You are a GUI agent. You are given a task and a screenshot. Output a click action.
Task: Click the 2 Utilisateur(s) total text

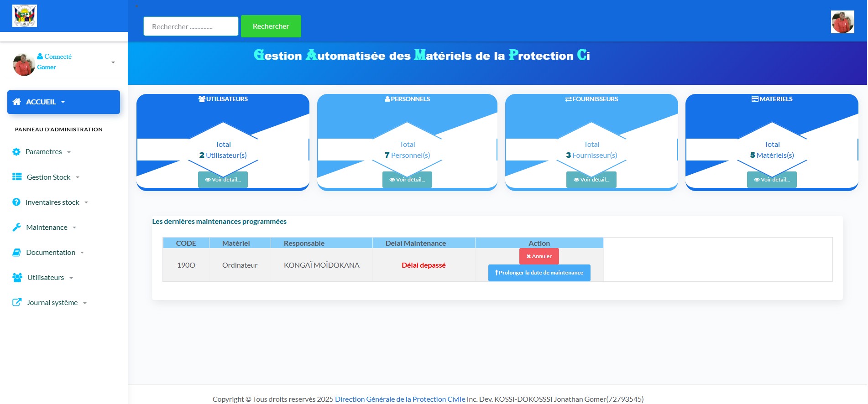[x=223, y=155]
